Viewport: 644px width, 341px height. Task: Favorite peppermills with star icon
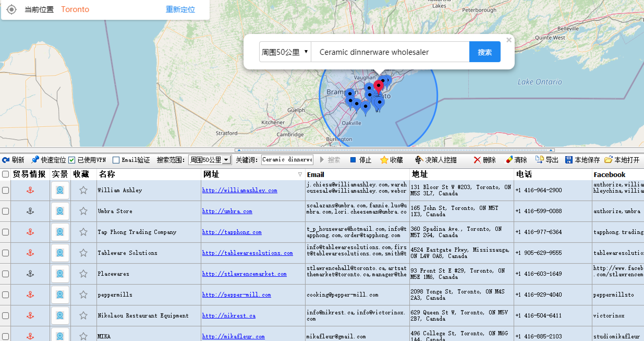83,295
